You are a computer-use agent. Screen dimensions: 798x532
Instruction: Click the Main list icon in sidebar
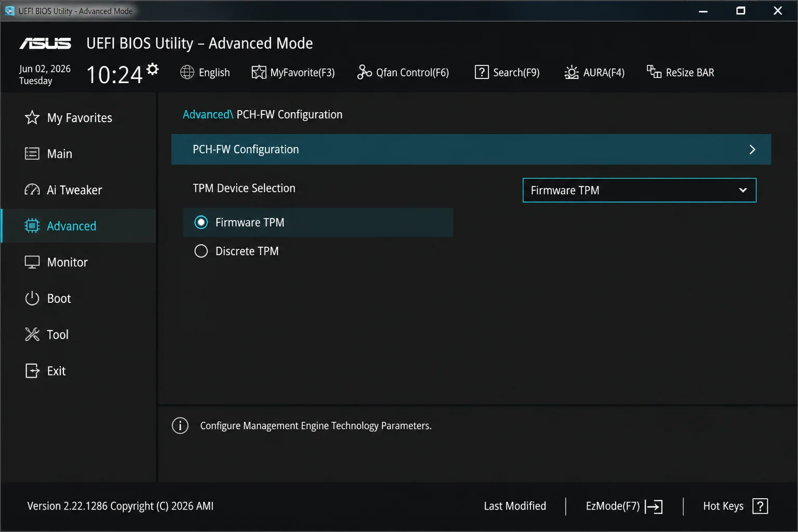(32, 154)
